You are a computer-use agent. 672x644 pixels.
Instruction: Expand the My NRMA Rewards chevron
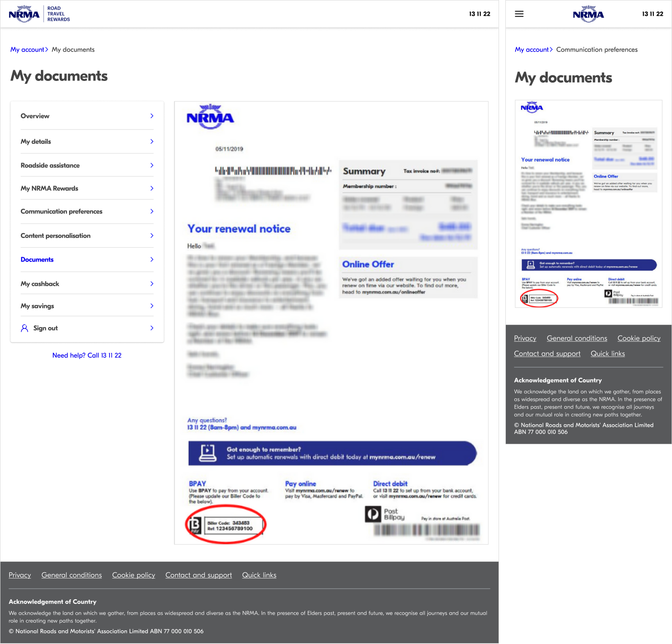(152, 188)
